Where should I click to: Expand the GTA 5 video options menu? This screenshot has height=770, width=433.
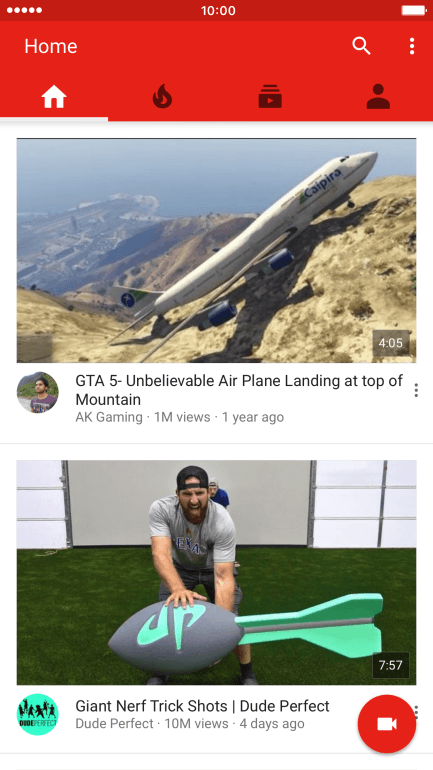[x=416, y=390]
